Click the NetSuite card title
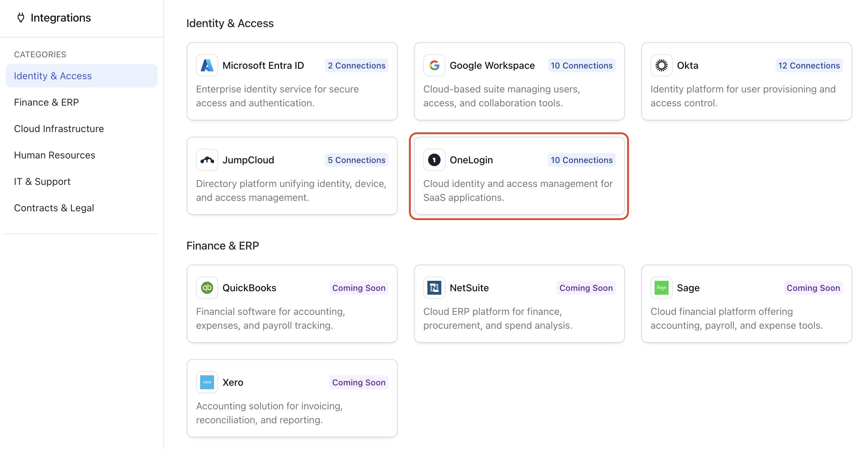The image size is (868, 449). pos(469,288)
